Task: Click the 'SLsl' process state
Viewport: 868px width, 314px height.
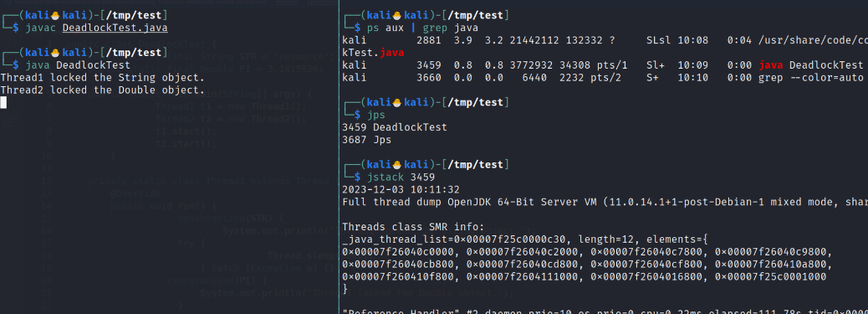Action: point(658,40)
